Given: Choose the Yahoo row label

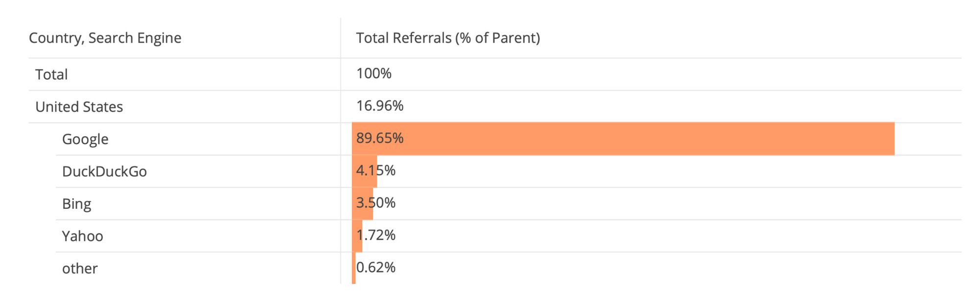Looking at the screenshot, I should pyautogui.click(x=82, y=236).
